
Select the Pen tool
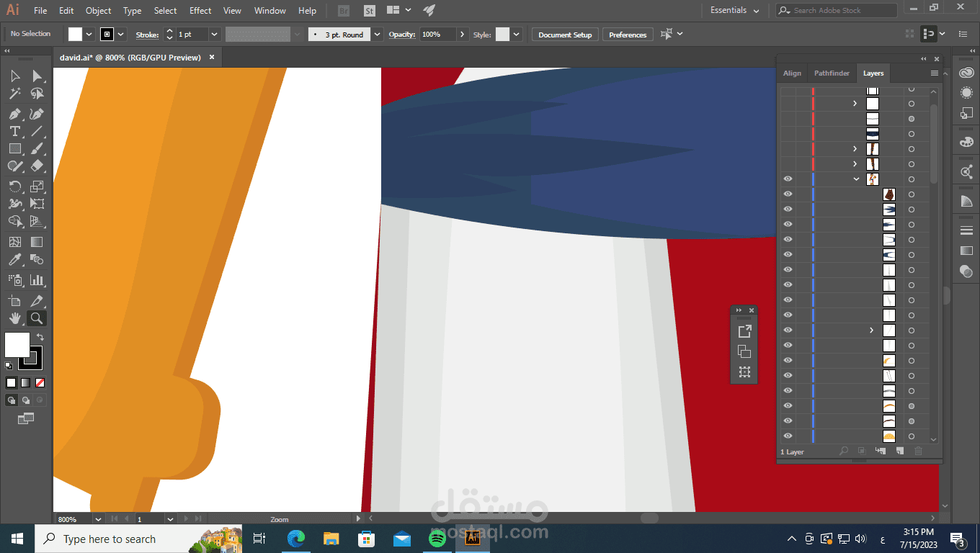(x=14, y=114)
